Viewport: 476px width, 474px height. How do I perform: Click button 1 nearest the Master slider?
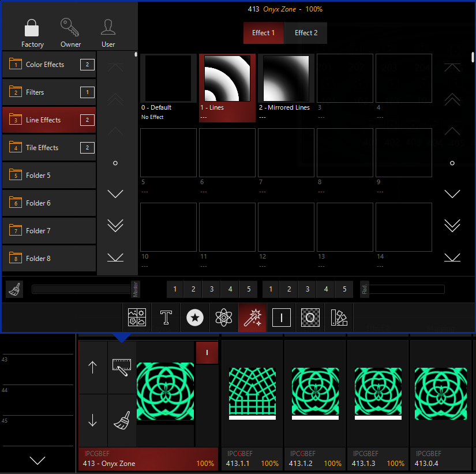click(x=175, y=289)
